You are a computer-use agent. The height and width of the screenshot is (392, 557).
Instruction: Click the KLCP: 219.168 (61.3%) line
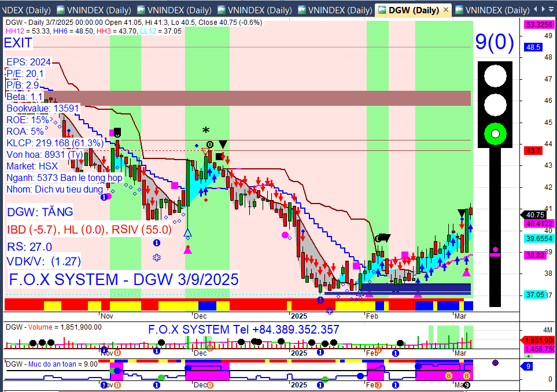pos(55,143)
